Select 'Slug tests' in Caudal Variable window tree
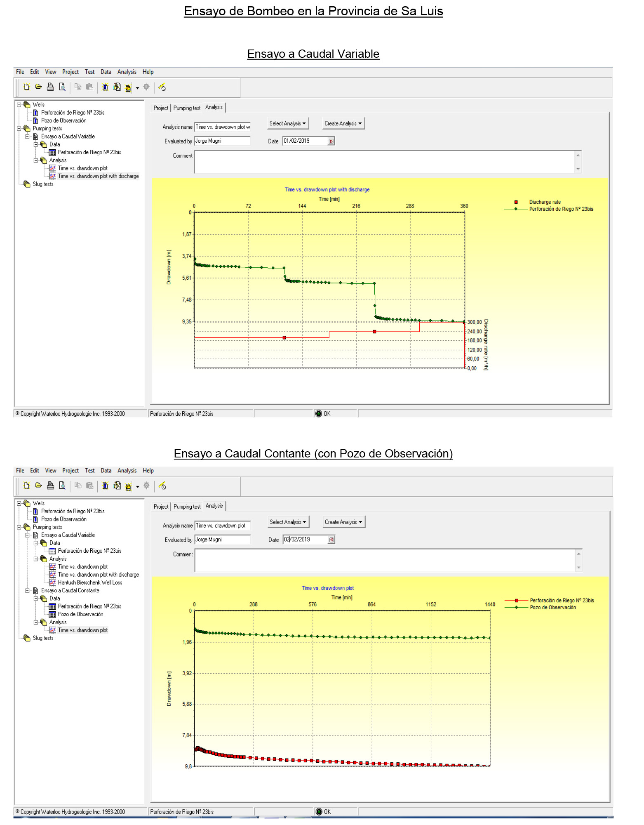This screenshot has width=644, height=825. [x=43, y=184]
